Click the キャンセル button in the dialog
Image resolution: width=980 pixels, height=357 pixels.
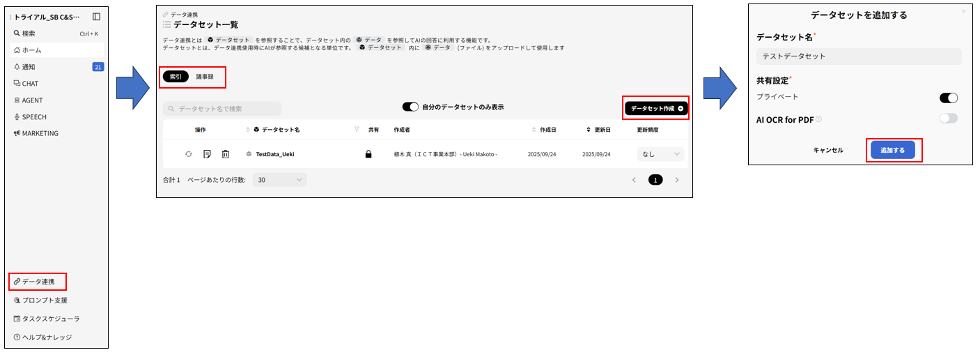(x=828, y=150)
